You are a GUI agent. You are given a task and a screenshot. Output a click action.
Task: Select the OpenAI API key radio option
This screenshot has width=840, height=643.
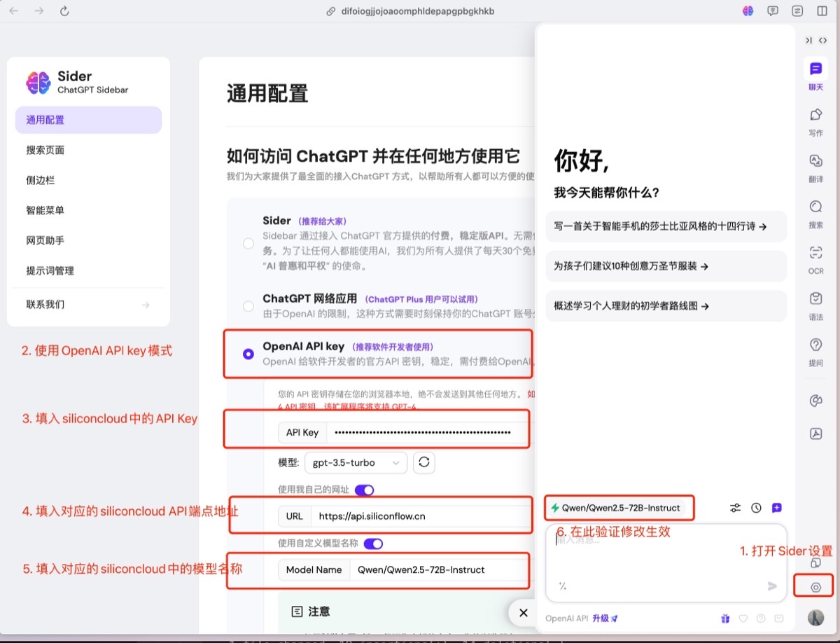coord(248,354)
